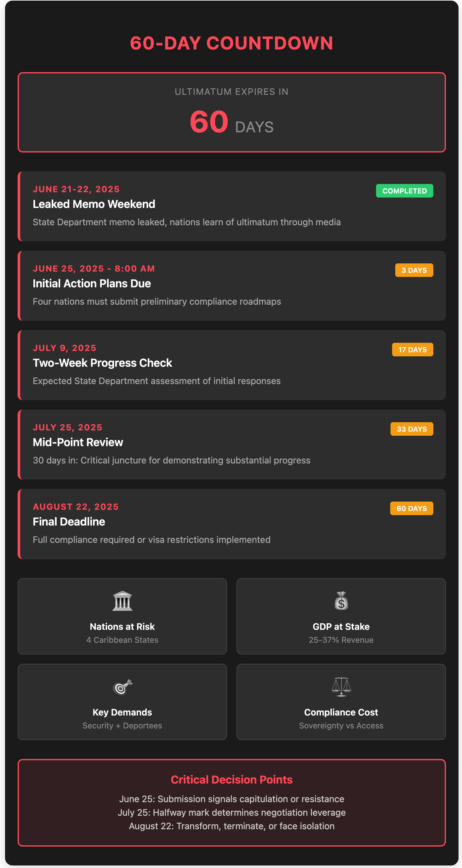This screenshot has height=868, width=462.
Task: Click the Critical Decision Points heading
Action: tap(232, 780)
